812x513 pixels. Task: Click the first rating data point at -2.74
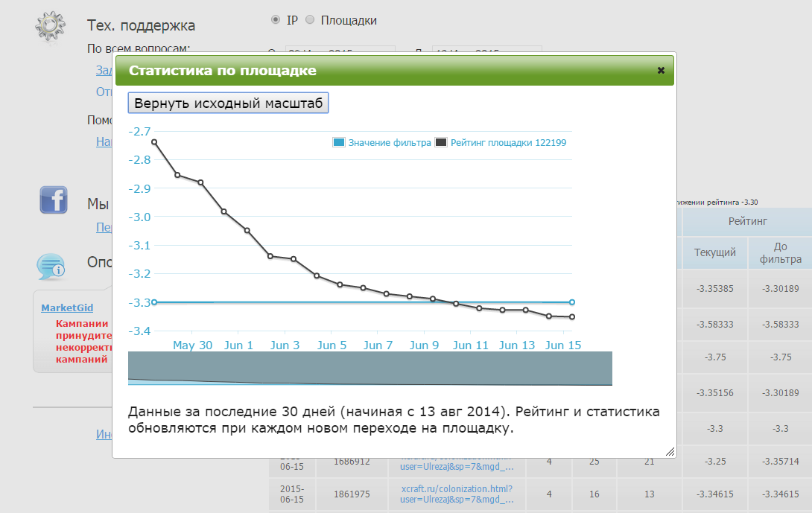click(153, 142)
